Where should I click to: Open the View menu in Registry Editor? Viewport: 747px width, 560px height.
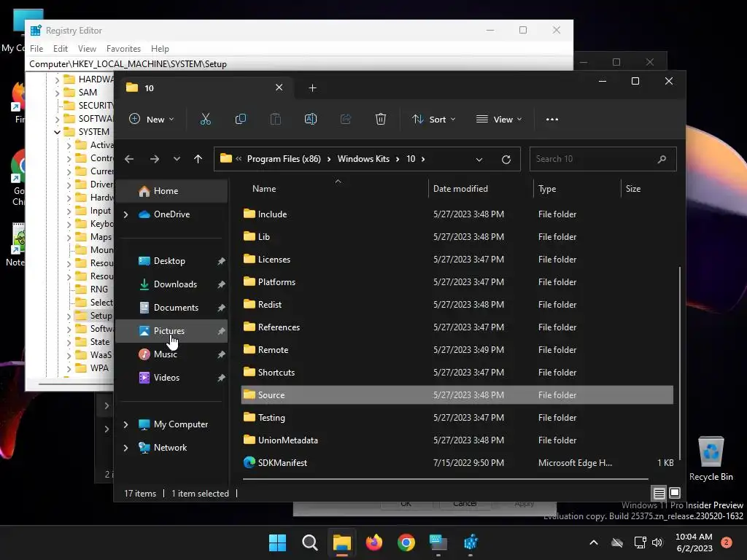(87, 49)
